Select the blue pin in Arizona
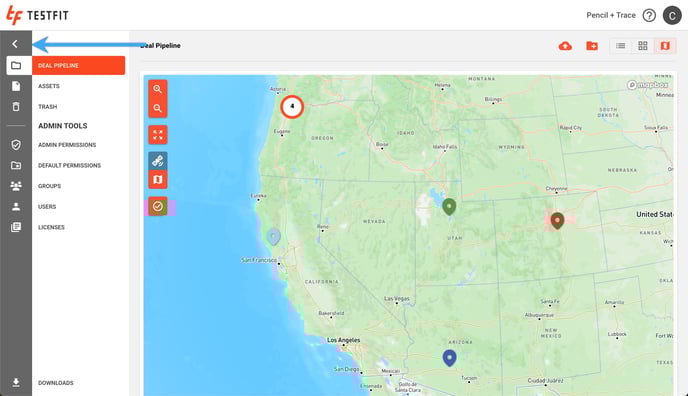Viewport: 688px width, 396px height. (x=449, y=358)
